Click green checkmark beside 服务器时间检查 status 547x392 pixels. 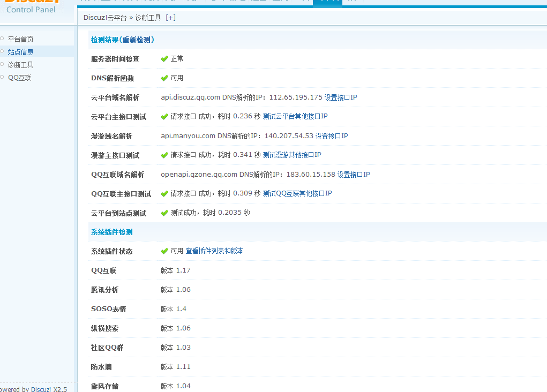pyautogui.click(x=164, y=59)
